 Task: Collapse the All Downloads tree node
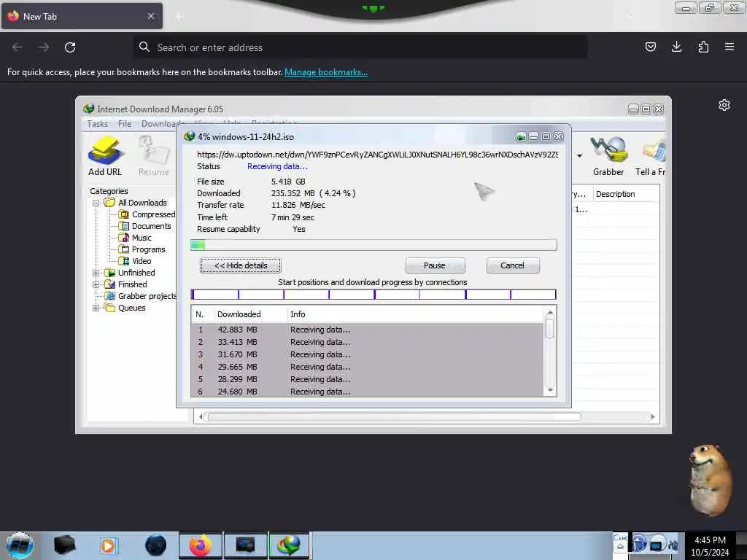96,203
